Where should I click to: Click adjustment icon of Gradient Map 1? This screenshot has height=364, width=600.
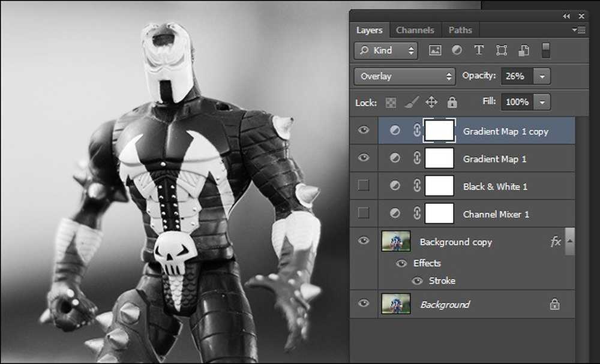395,158
